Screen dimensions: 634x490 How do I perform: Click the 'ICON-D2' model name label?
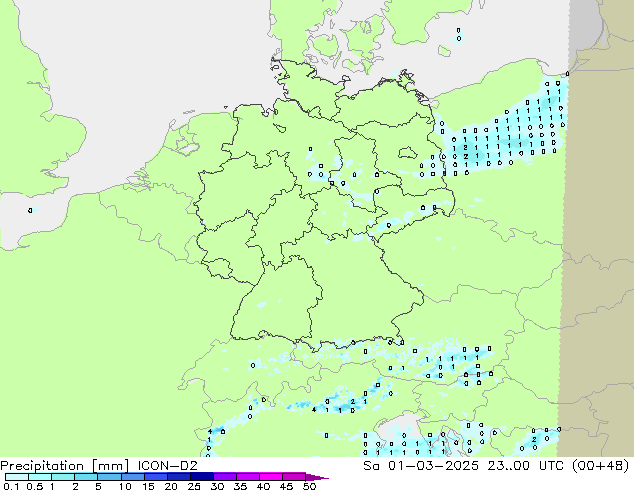pyautogui.click(x=167, y=466)
